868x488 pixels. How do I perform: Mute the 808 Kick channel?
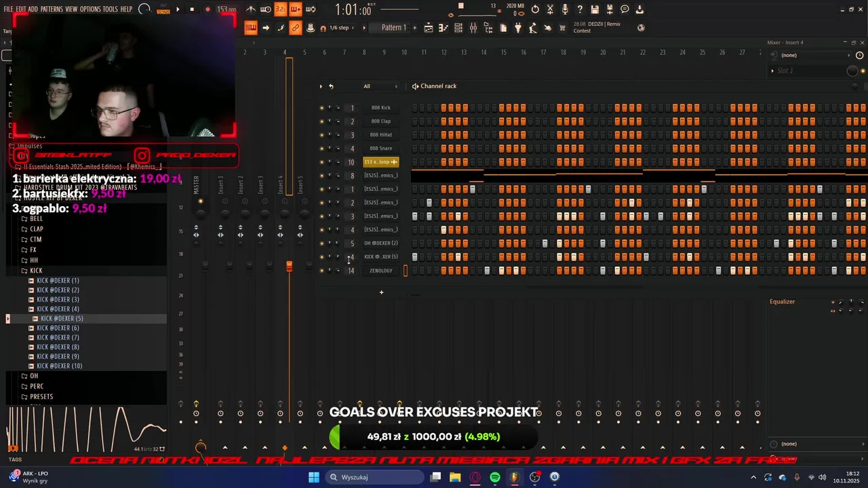point(321,108)
